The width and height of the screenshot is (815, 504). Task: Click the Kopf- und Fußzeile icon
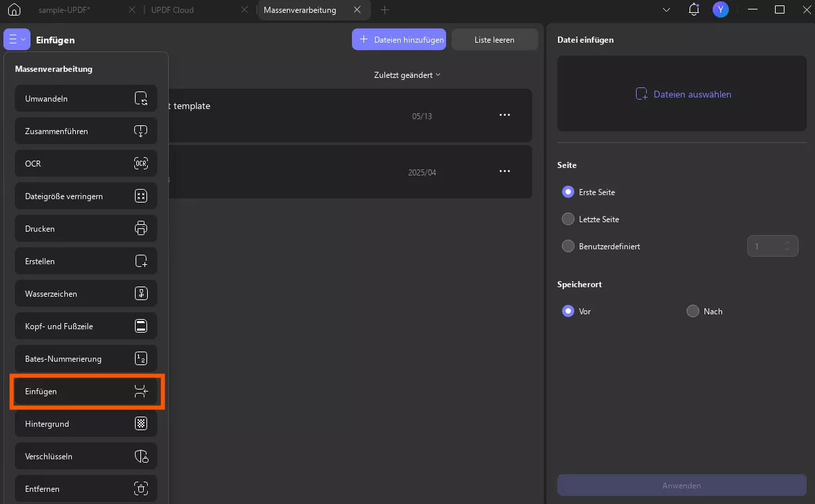pos(141,327)
